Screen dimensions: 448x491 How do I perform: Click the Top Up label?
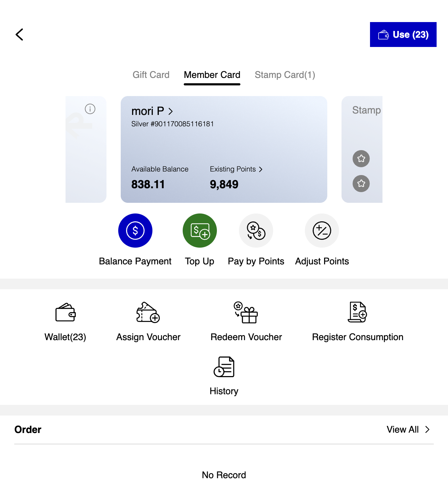(x=200, y=261)
